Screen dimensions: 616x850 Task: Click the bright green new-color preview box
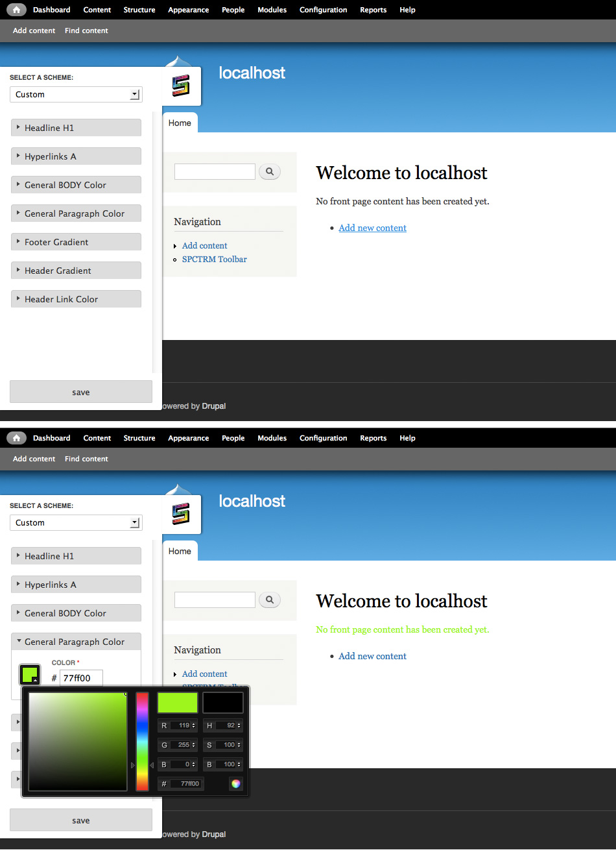[x=178, y=703]
